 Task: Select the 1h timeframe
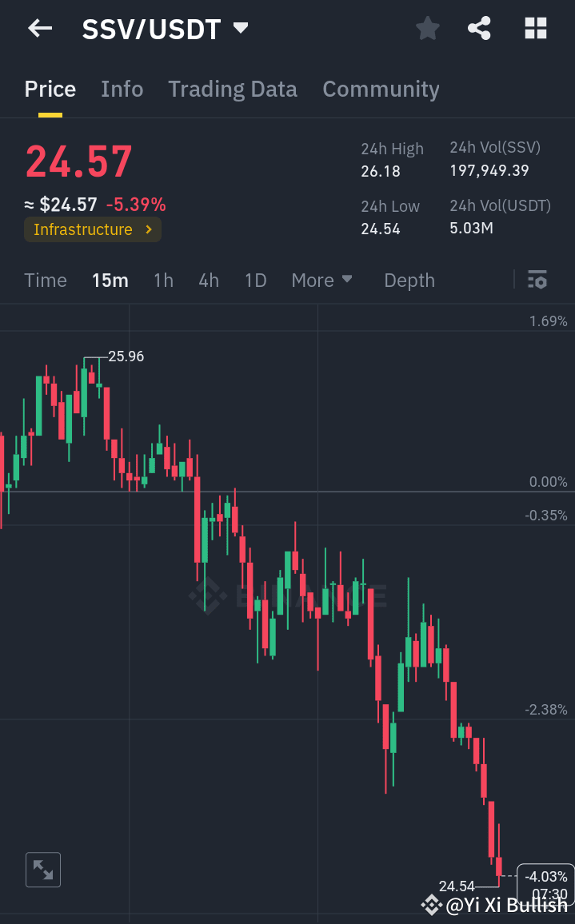pyautogui.click(x=163, y=280)
